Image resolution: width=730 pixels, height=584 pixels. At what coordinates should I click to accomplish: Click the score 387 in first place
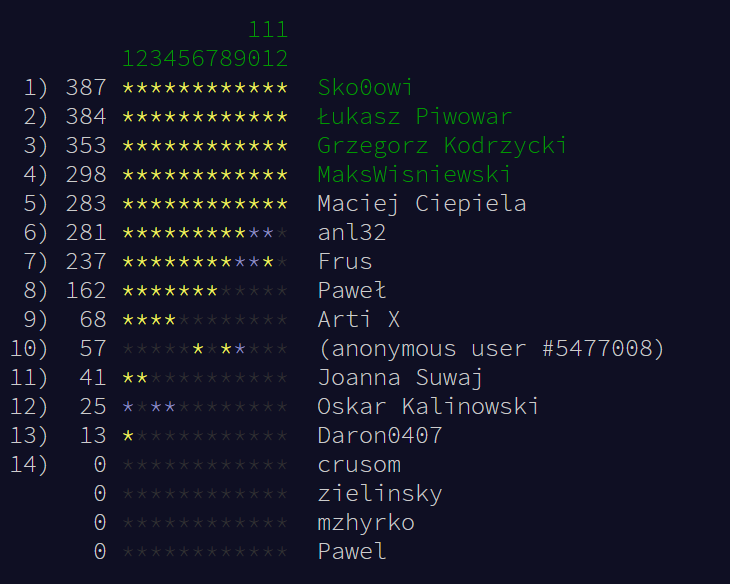[86, 88]
